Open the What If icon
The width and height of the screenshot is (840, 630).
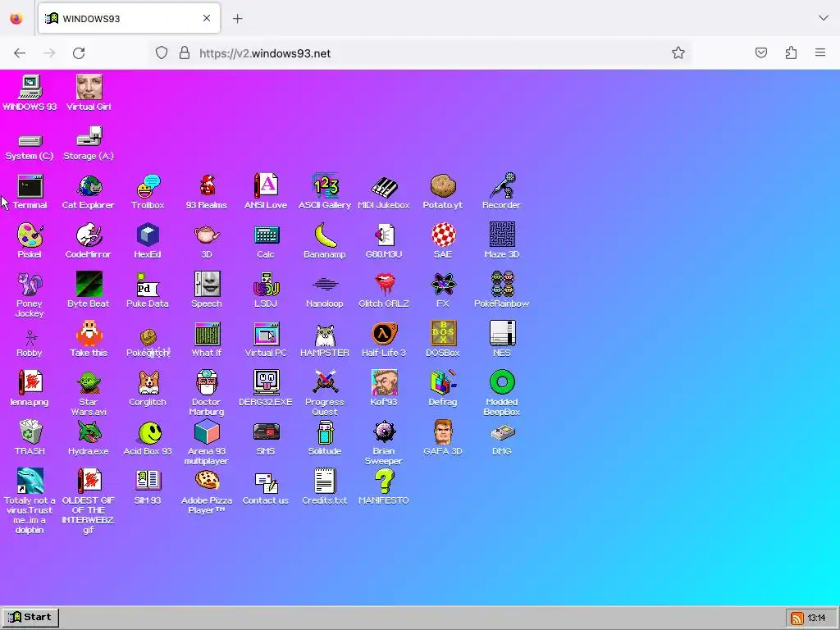(207, 334)
